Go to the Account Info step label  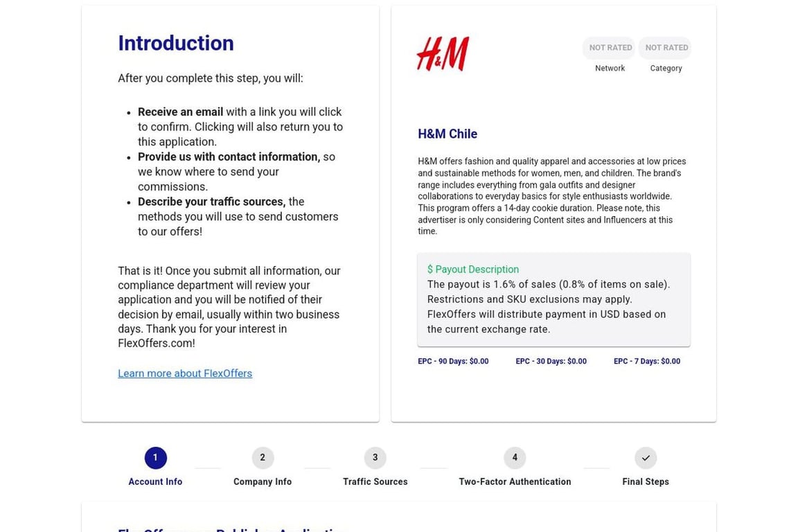[x=155, y=481]
